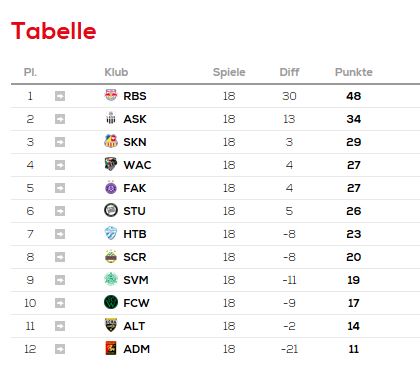Image resolution: width=420 pixels, height=384 pixels.
Task: Click the Diff column header
Action: (289, 72)
